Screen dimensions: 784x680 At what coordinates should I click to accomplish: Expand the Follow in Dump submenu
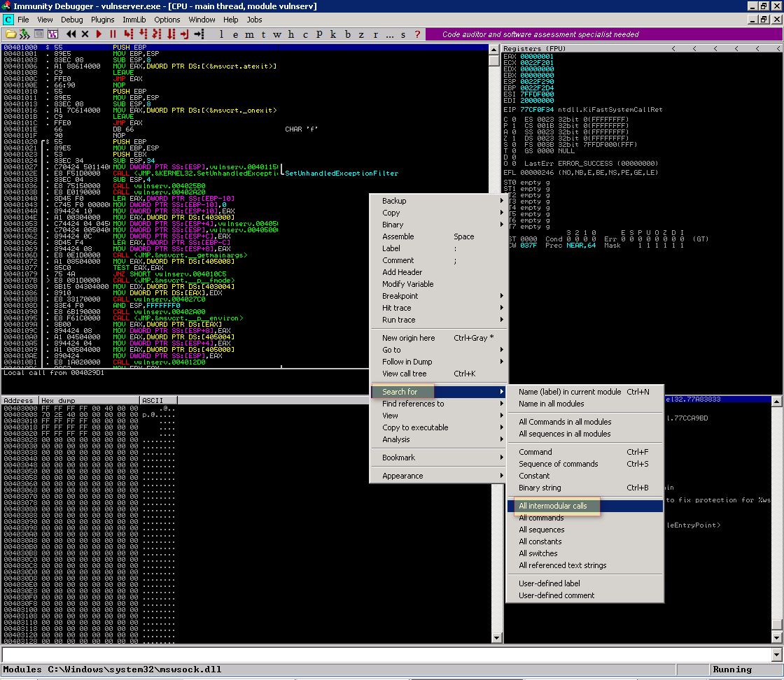[438, 362]
